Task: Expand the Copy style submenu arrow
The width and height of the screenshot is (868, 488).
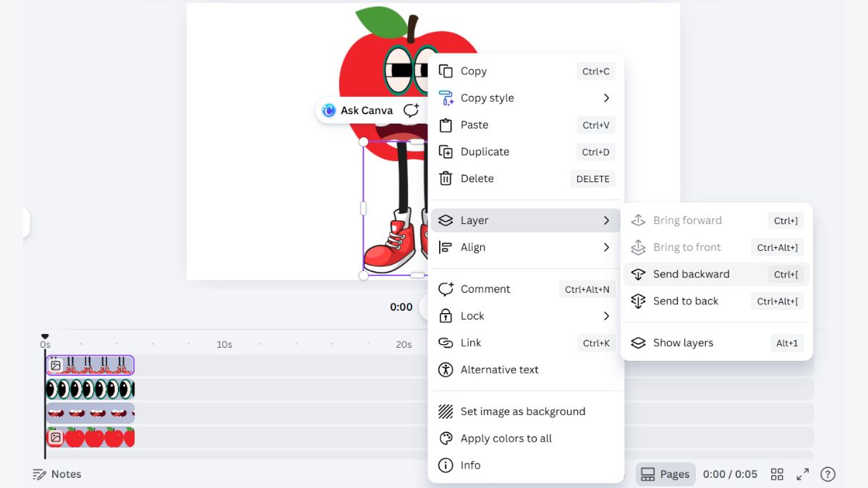Action: [x=607, y=98]
